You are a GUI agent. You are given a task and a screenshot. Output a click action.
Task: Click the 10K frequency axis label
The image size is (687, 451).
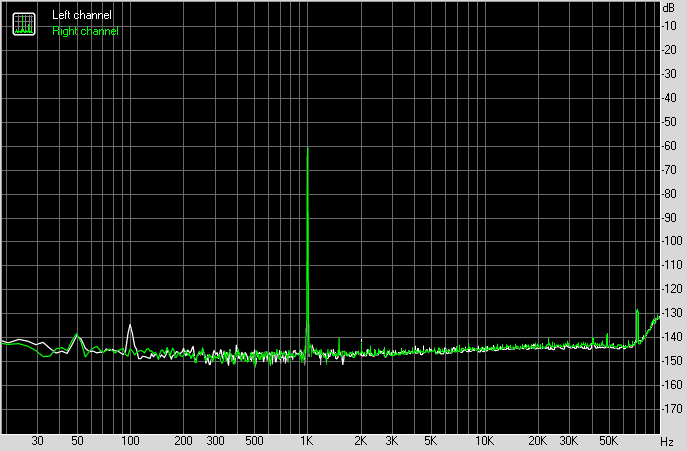(484, 441)
